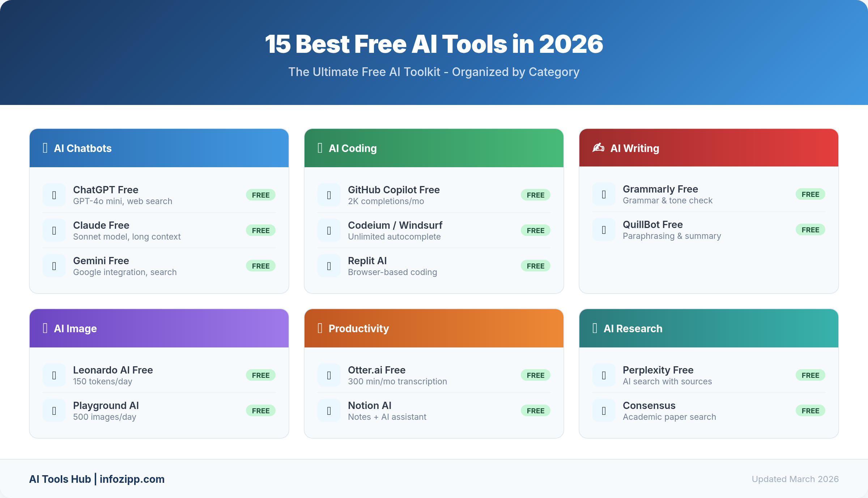Click FREE badge next to Claude Free

pos(261,230)
